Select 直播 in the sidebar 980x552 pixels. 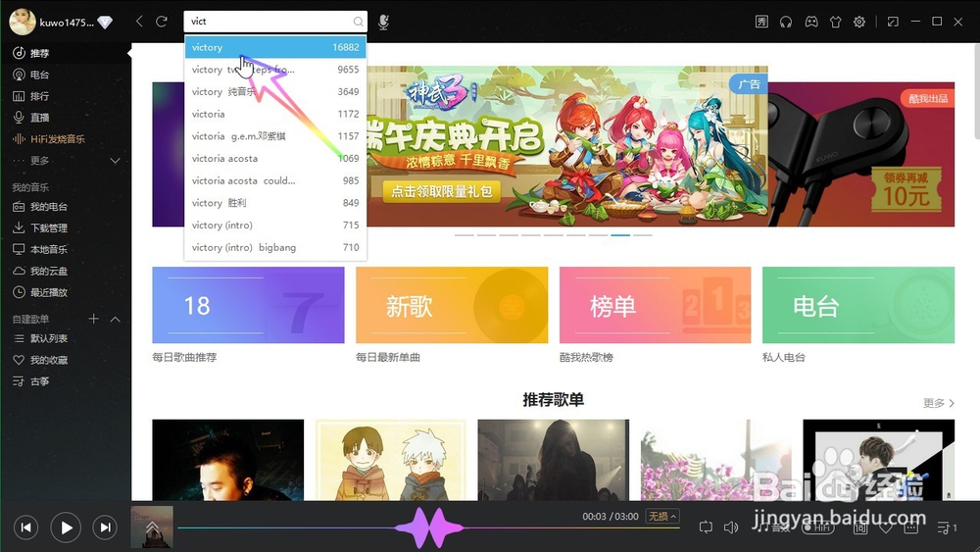(x=65, y=117)
